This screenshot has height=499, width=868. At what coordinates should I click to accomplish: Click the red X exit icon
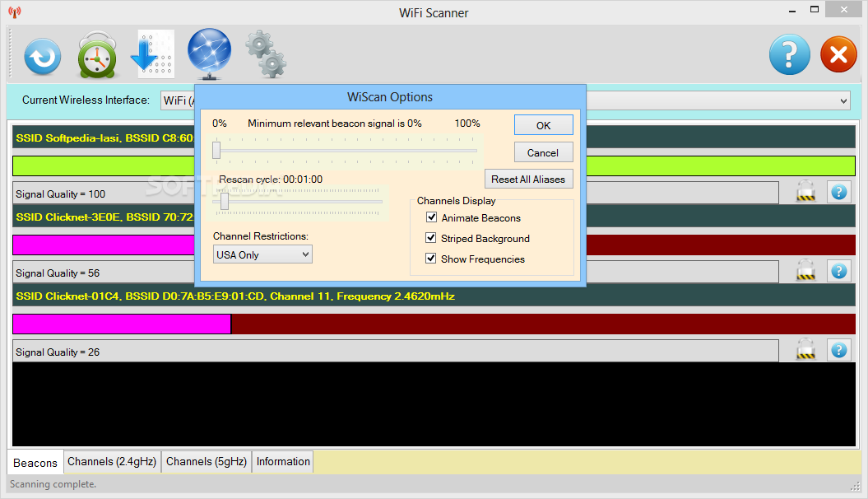pyautogui.click(x=838, y=54)
